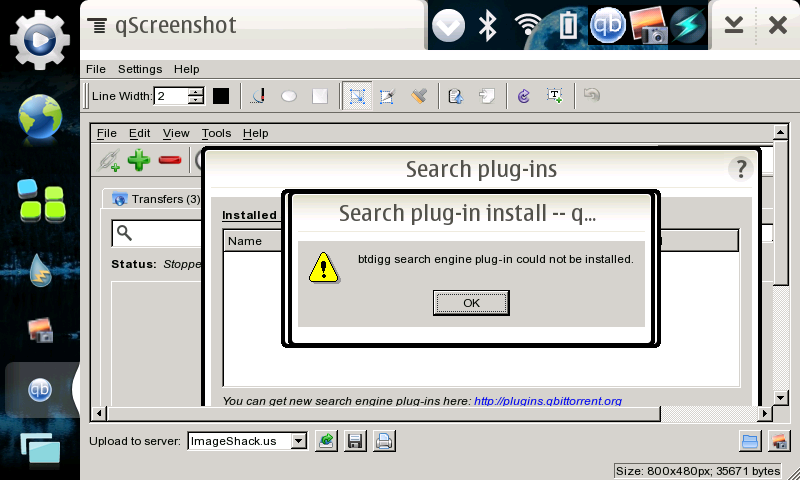This screenshot has height=480, width=800.
Task: Click the eraser clean-up tool
Action: tap(419, 96)
